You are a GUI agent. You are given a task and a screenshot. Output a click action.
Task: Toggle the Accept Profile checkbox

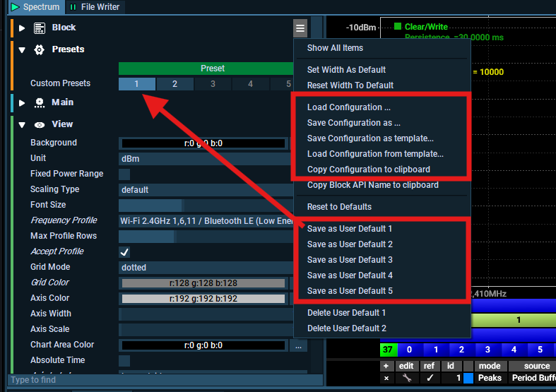124,251
